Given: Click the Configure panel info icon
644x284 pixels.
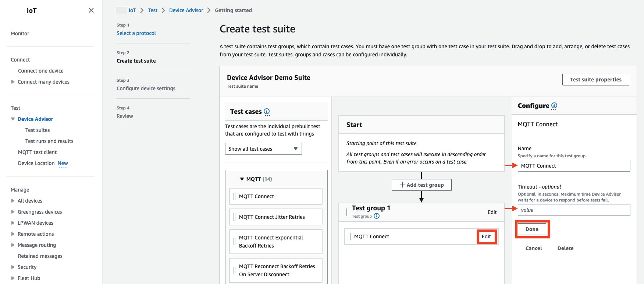Looking at the screenshot, I should tap(554, 105).
